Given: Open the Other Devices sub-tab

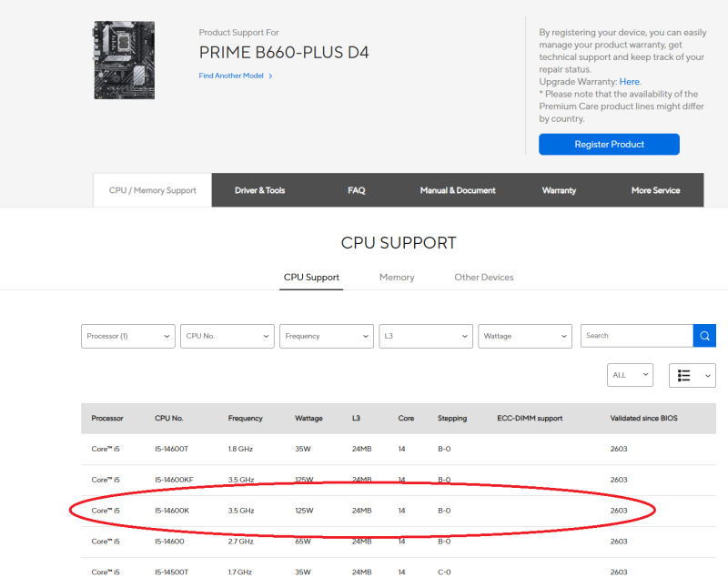Looking at the screenshot, I should click(484, 278).
